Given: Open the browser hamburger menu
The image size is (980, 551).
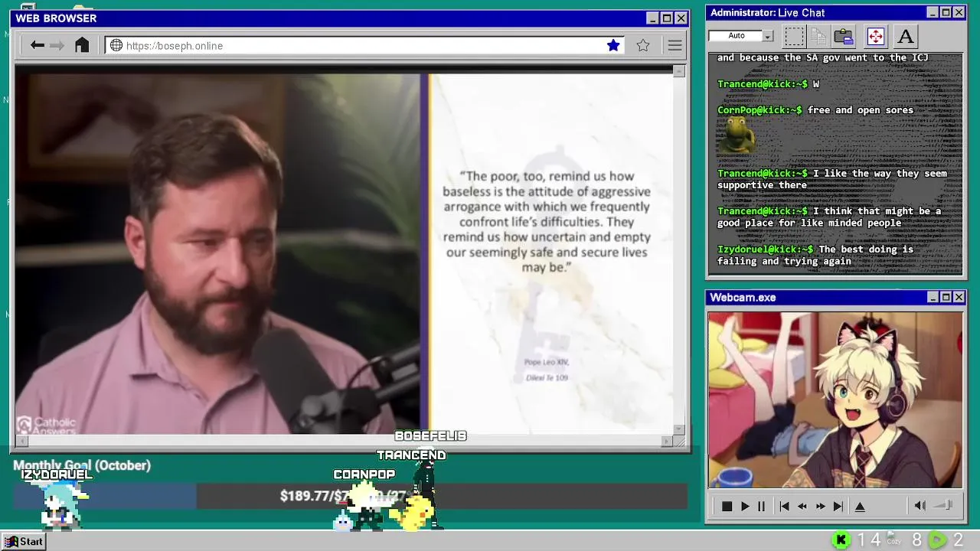Looking at the screenshot, I should tap(675, 45).
